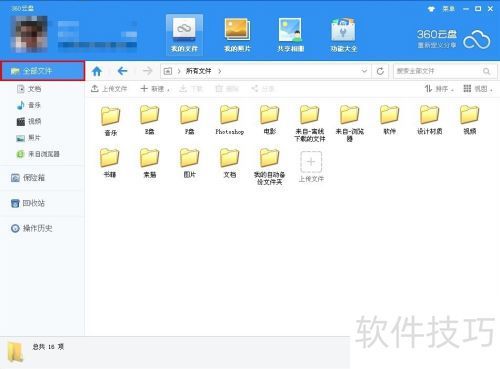Select the 来自-浏览器 folder
This screenshot has width=500, height=369.
[x=350, y=123]
